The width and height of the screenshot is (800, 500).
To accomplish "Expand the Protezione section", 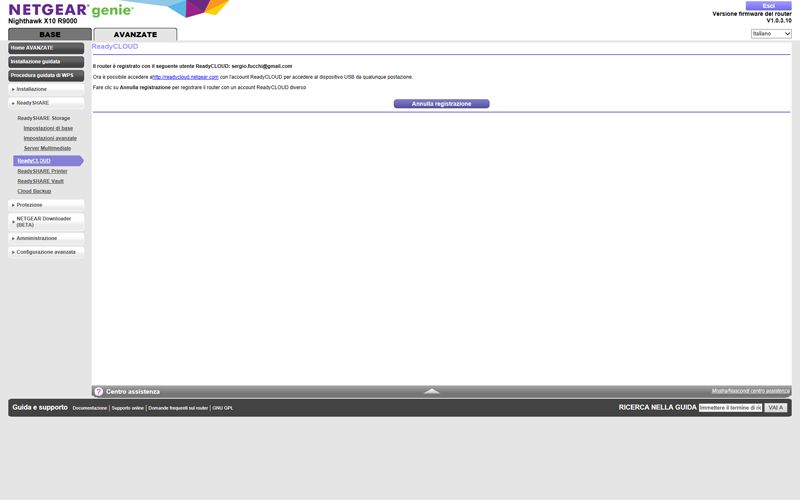I will [46, 205].
